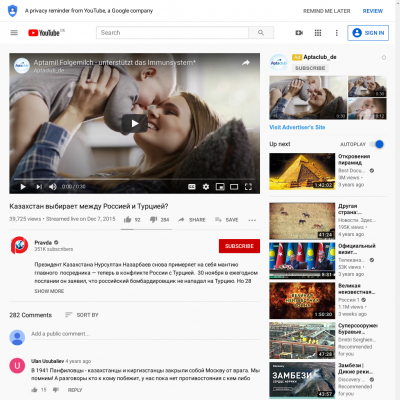This screenshot has height=400, width=400.
Task: Open Pravda channel name link
Action: [x=43, y=242]
